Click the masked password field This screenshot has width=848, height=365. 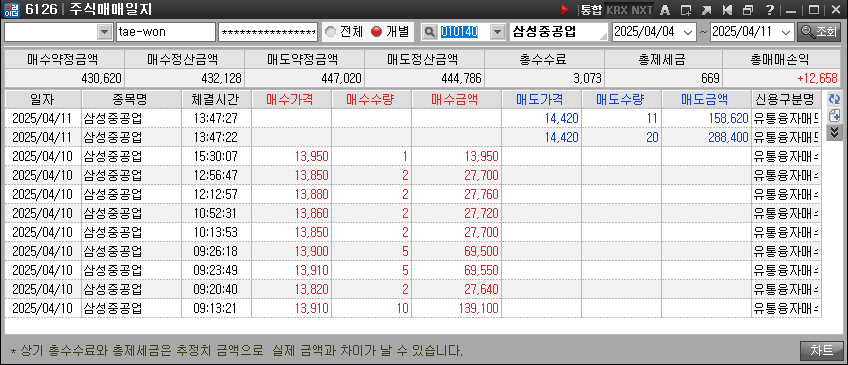(268, 32)
